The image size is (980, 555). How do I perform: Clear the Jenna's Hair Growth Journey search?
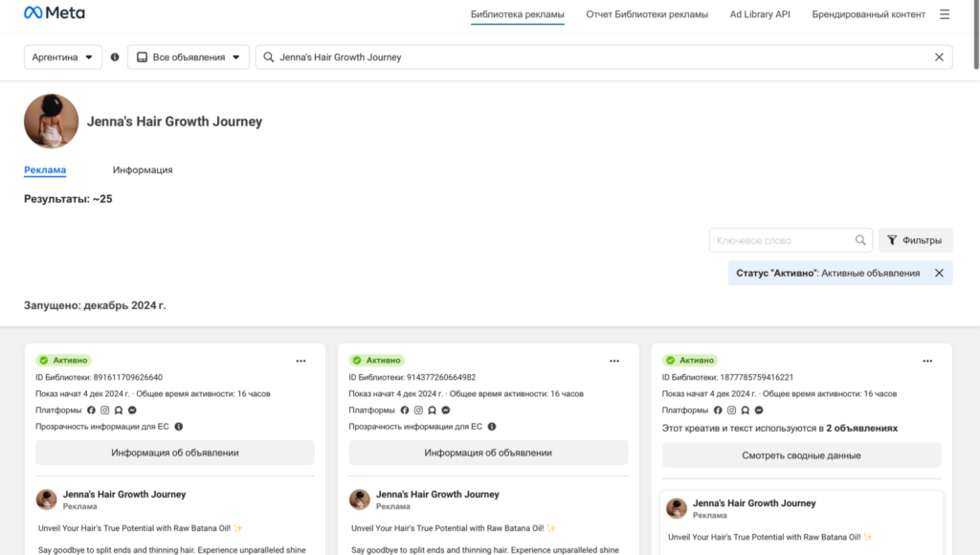point(939,56)
